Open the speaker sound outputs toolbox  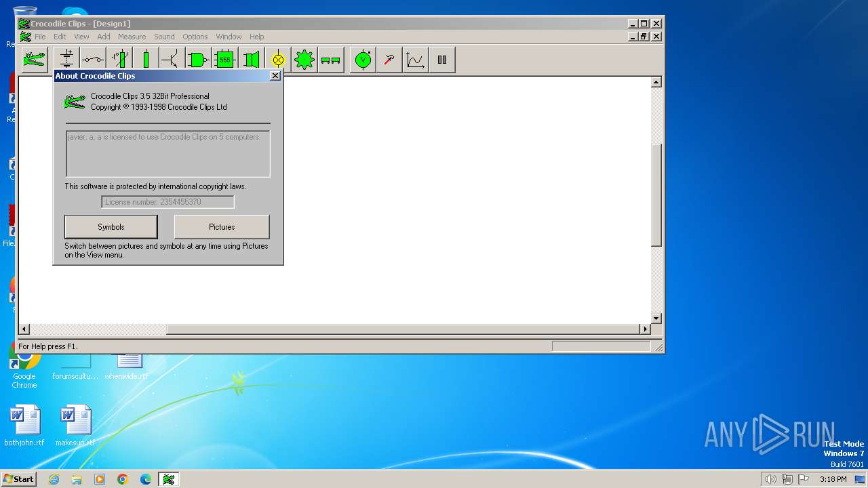252,60
